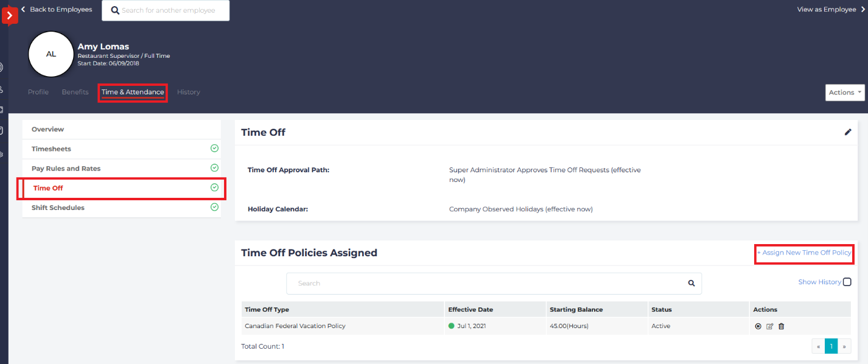Viewport: 868px width, 364px height.
Task: Go to next page of policies
Action: 844,346
